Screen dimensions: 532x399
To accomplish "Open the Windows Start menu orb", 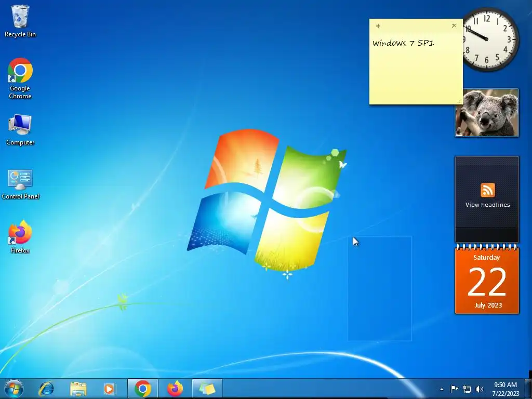I will coord(14,389).
